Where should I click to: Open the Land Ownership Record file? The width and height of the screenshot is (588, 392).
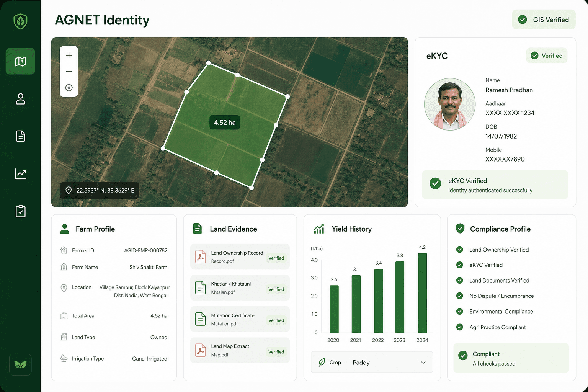click(240, 256)
